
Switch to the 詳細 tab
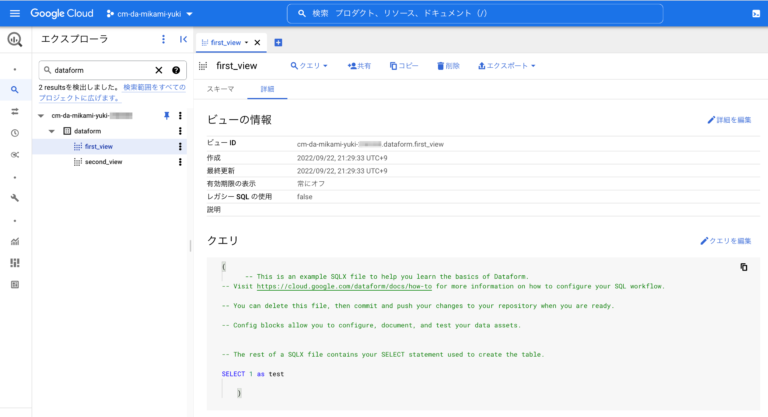pos(267,89)
